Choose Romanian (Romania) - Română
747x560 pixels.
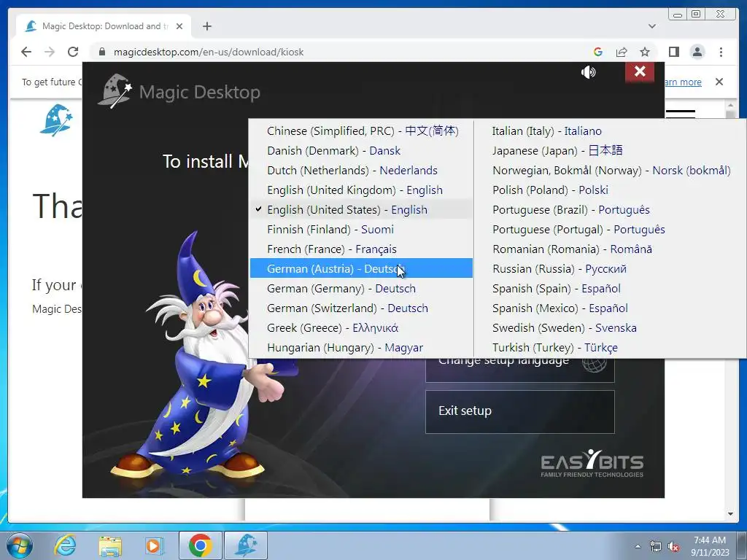(x=611, y=249)
